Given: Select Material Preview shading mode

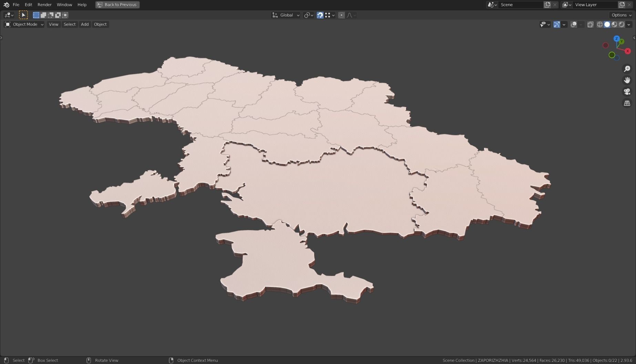Looking at the screenshot, I should pyautogui.click(x=614, y=24).
